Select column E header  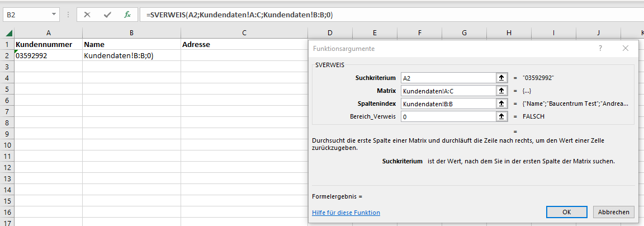[x=375, y=33]
